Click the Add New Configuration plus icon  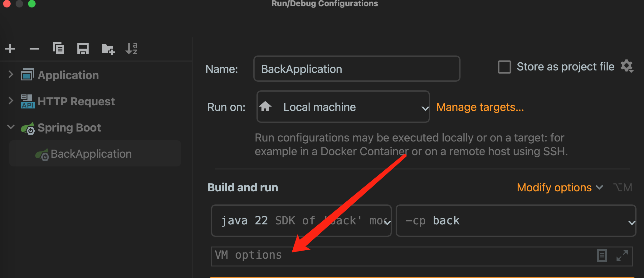[10, 49]
